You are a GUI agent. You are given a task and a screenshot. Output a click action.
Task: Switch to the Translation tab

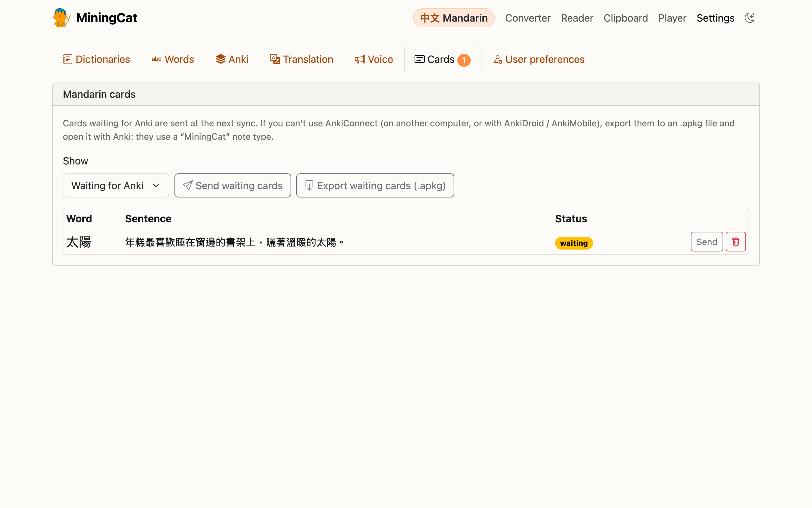[301, 59]
